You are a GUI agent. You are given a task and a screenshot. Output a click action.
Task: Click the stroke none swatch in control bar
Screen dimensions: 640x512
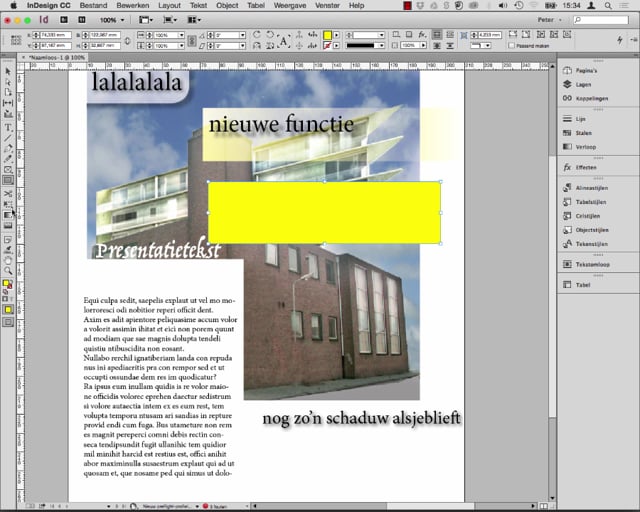327,46
